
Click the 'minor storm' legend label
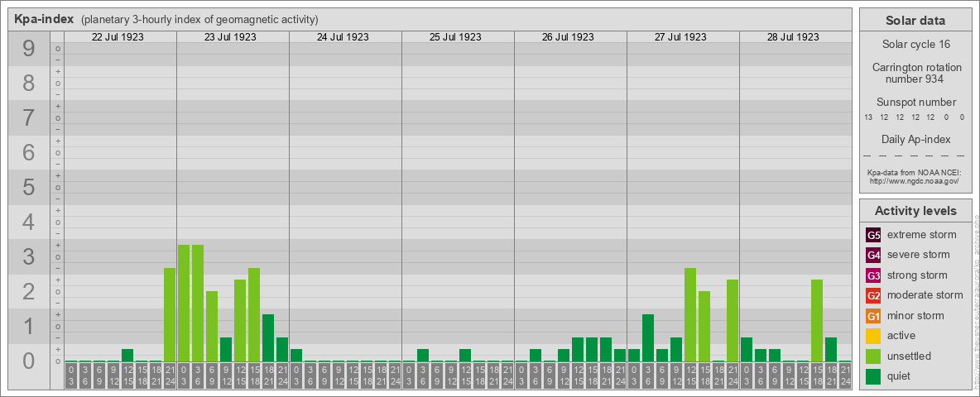915,315
